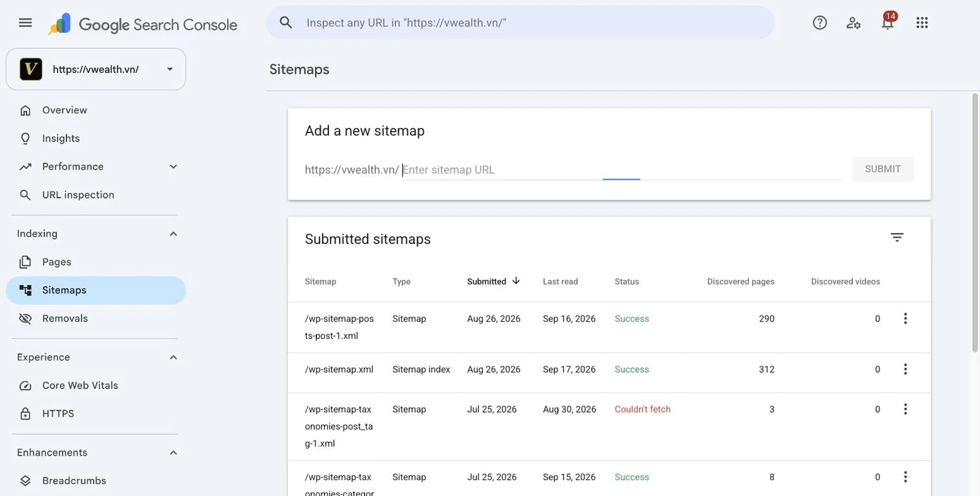Click Success status of Sitemap index row
This screenshot has width=980, height=496.
[631, 369]
